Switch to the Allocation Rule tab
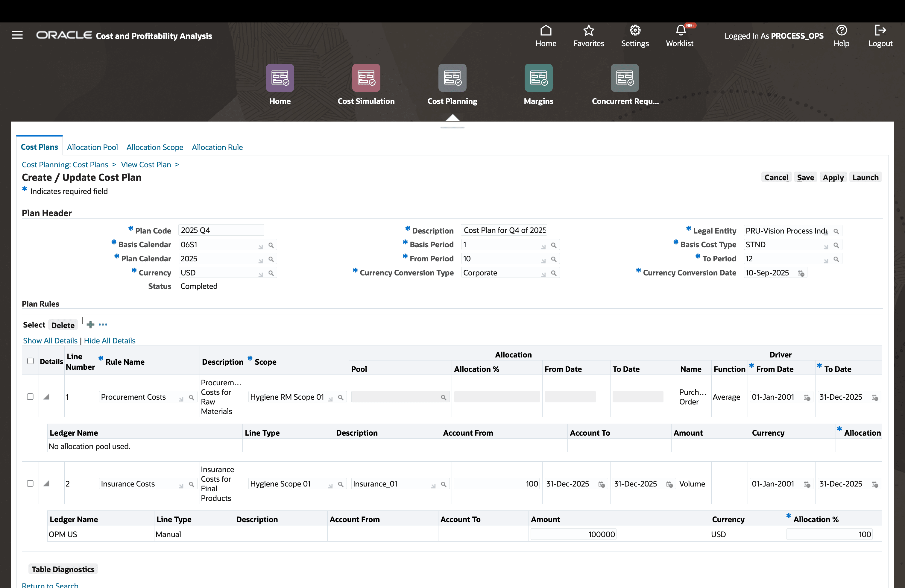The height and width of the screenshot is (588, 905). tap(217, 147)
